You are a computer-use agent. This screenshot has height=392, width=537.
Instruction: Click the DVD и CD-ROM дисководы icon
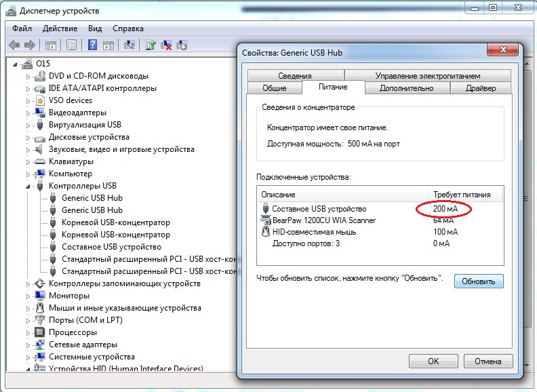pyautogui.click(x=40, y=76)
